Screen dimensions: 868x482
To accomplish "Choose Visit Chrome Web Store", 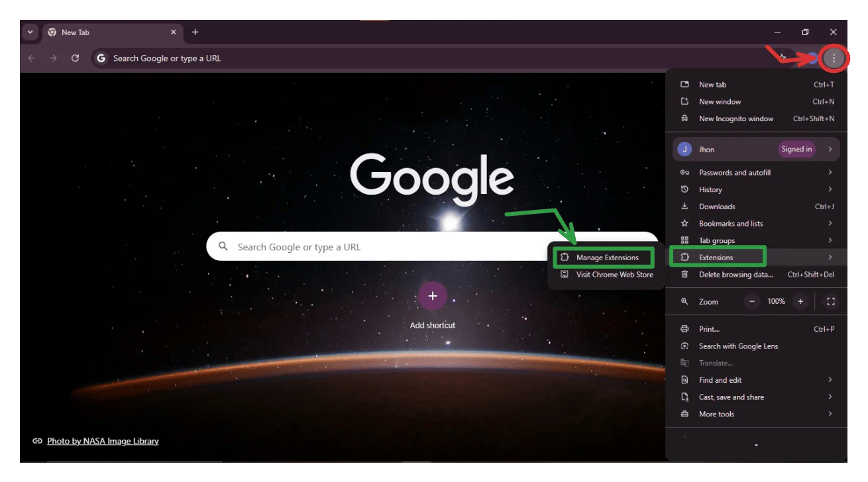I will click(x=614, y=275).
